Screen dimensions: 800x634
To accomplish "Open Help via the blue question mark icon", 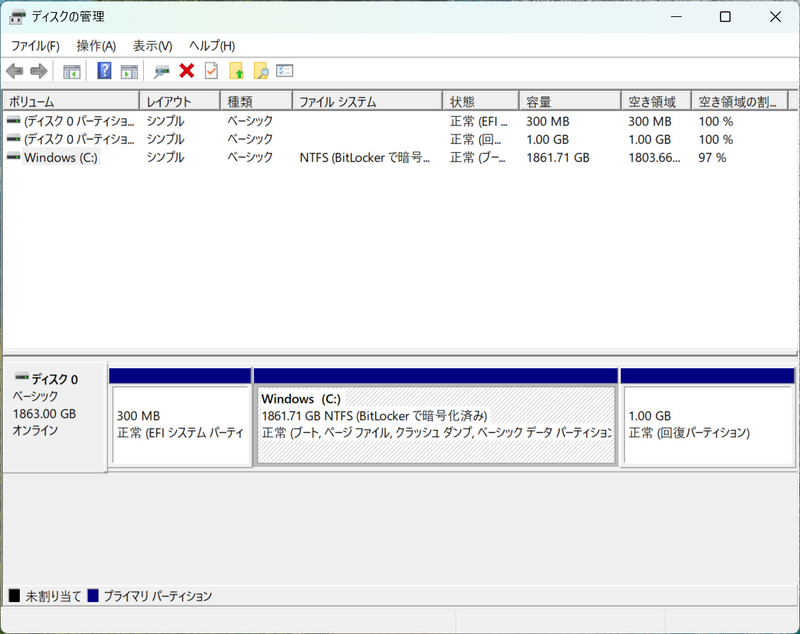I will click(x=103, y=70).
